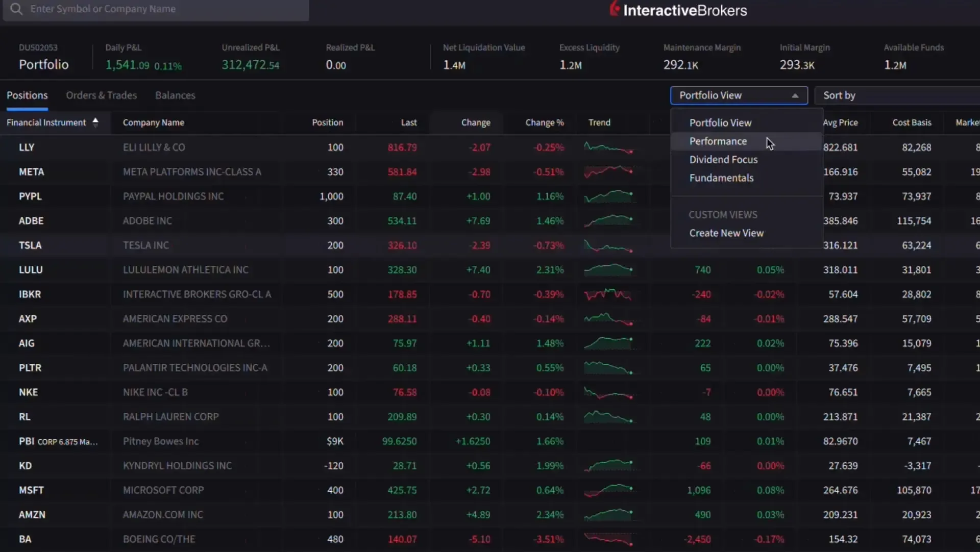Click the ELI LILLY & CO company name
This screenshot has height=552, width=980.
click(x=154, y=147)
